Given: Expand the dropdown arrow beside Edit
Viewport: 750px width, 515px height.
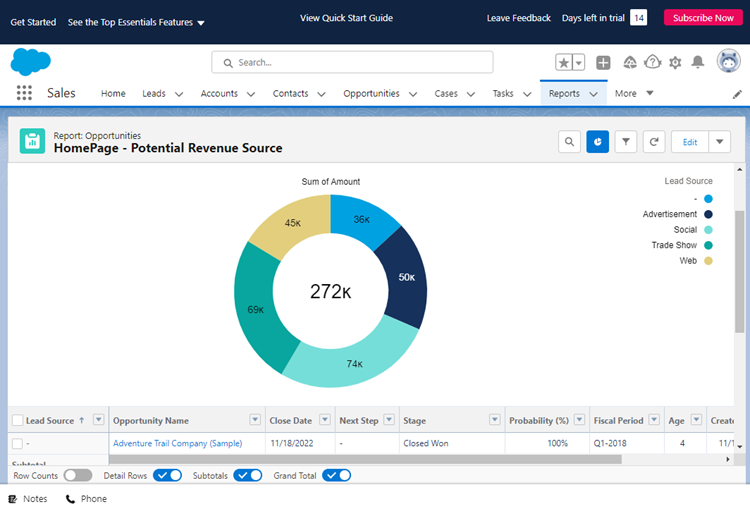Looking at the screenshot, I should click(x=719, y=142).
